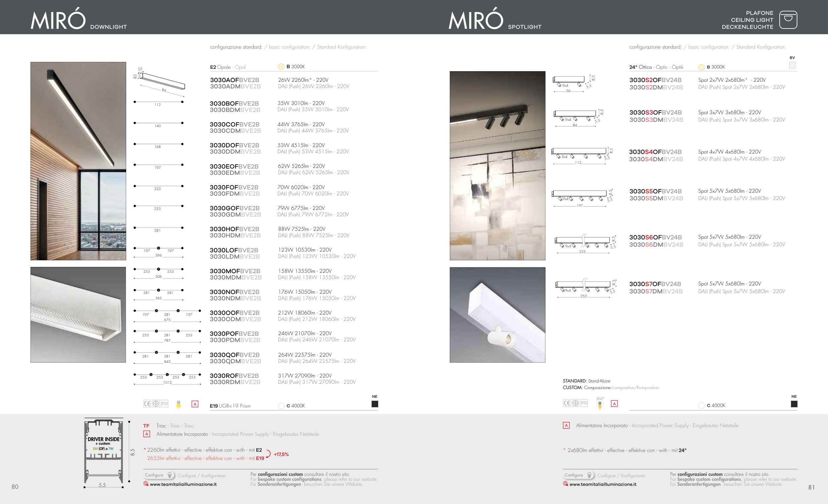
Task: Click the NE black swatch on left page
Action: point(375,404)
